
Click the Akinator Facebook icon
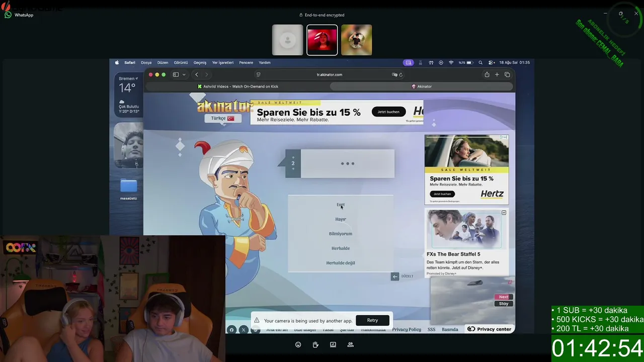[x=231, y=330]
